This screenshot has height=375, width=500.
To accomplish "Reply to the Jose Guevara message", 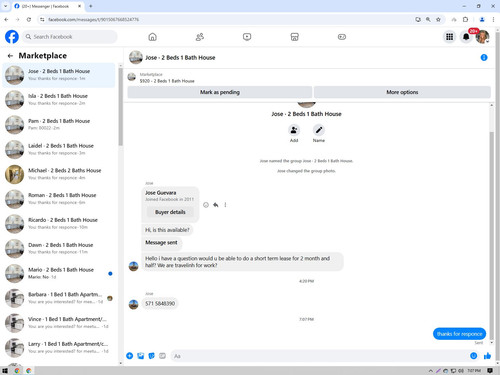I will click(216, 205).
